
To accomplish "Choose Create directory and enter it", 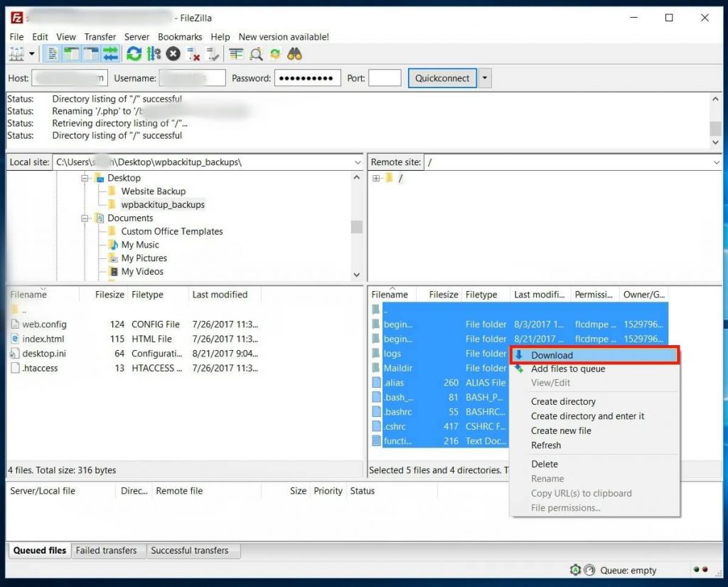I will [x=594, y=416].
